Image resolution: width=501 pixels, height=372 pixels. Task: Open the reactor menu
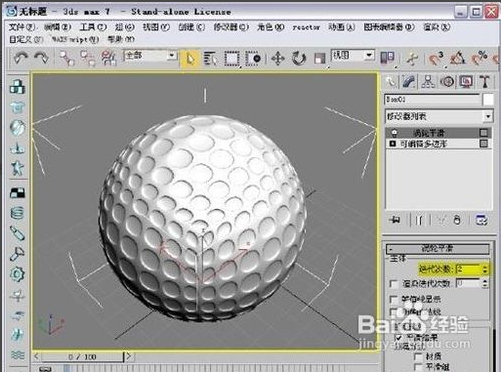[306, 27]
